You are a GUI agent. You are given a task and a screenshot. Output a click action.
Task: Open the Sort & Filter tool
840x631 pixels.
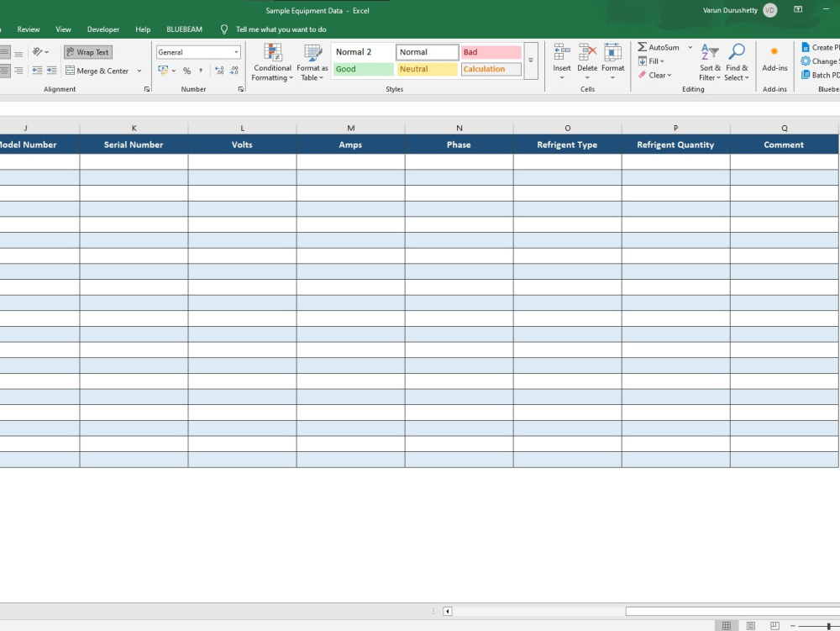click(x=710, y=62)
